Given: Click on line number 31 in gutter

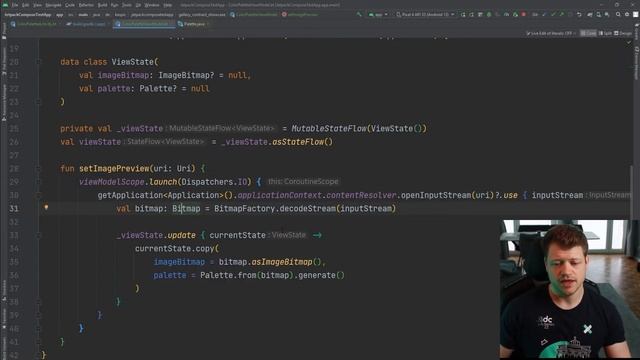Looking at the screenshot, I should coord(14,209).
